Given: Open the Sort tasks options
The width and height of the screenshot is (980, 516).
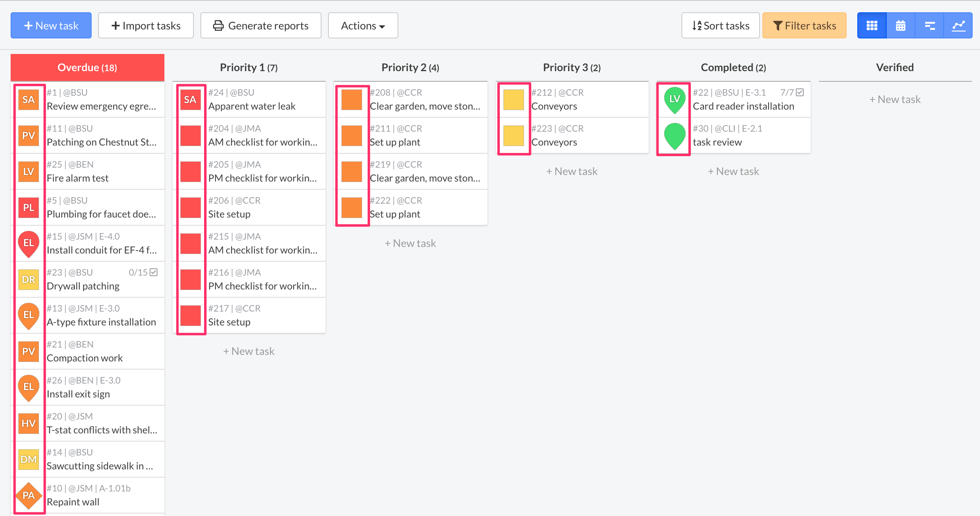Looking at the screenshot, I should (720, 26).
